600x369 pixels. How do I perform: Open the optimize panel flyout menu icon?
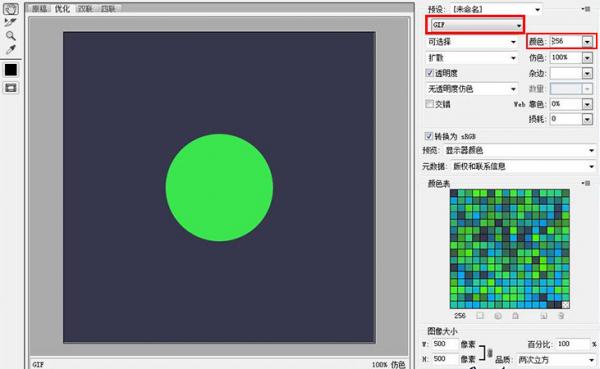click(x=586, y=9)
